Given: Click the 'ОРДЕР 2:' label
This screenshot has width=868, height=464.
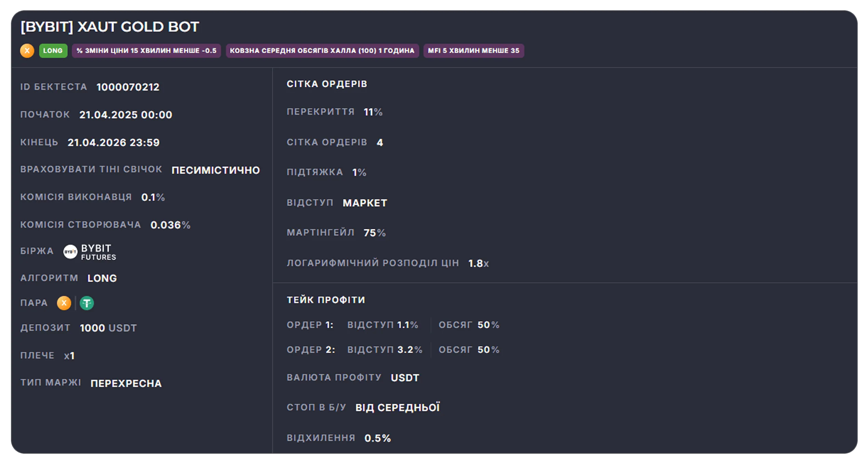Looking at the screenshot, I should pyautogui.click(x=311, y=350).
